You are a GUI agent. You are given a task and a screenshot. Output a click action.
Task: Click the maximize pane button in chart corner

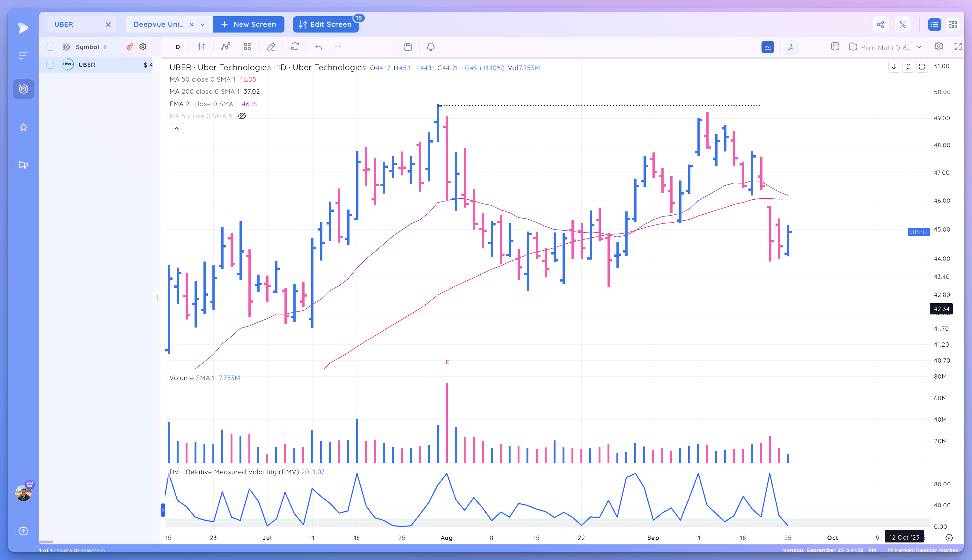pos(922,67)
